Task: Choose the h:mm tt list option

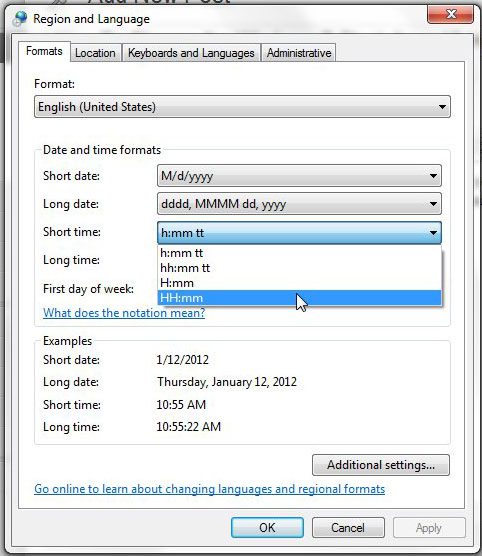Action: pos(299,253)
